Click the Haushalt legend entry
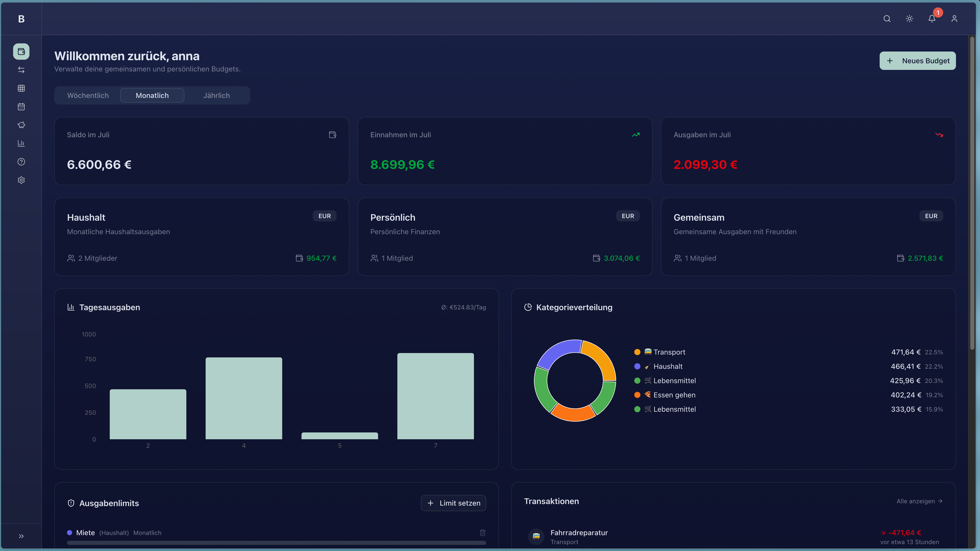Image resolution: width=980 pixels, height=551 pixels. pyautogui.click(x=788, y=366)
